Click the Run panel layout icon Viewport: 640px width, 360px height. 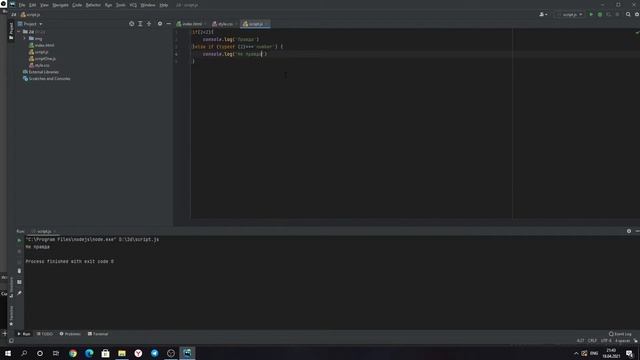click(19, 282)
